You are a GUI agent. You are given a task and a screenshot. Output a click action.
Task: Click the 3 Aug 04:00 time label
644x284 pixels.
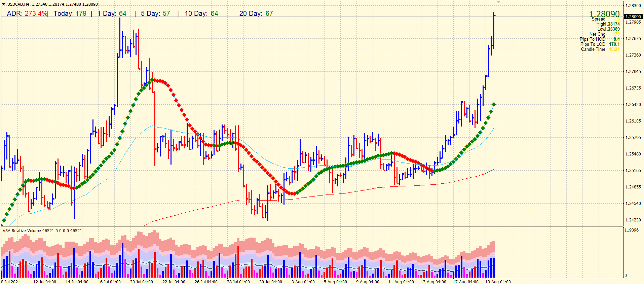303,282
